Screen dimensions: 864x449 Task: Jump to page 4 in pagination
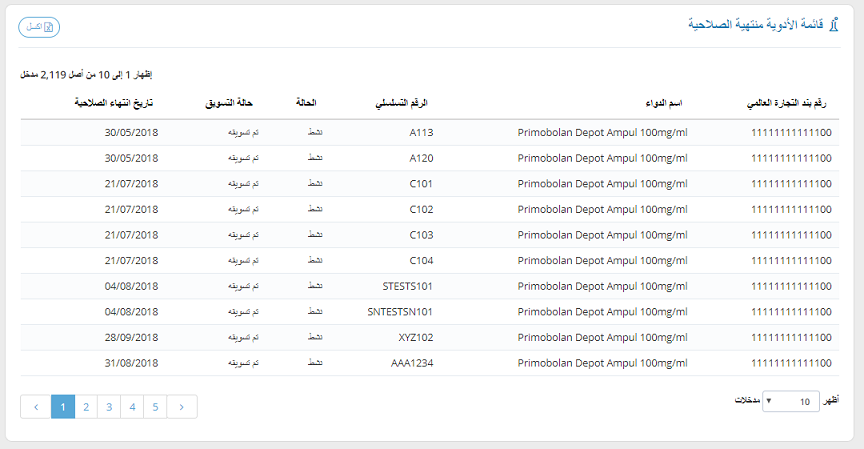pos(132,407)
